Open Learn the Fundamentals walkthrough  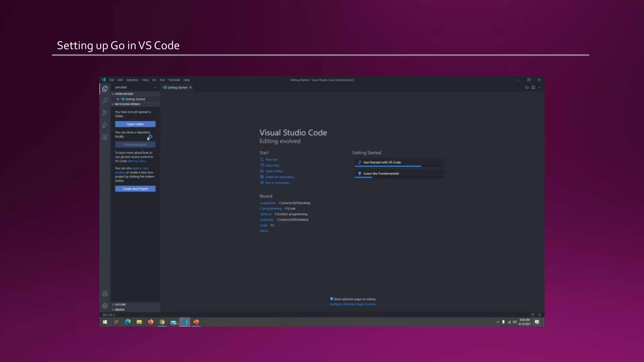[399, 173]
